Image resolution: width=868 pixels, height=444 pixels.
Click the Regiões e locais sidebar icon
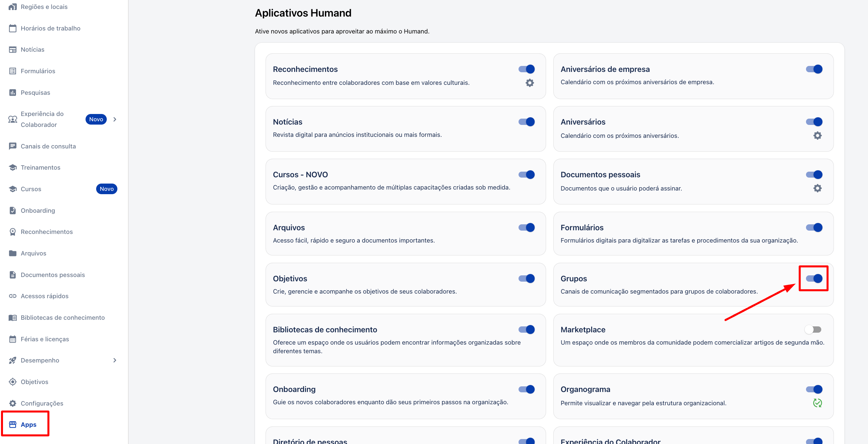(x=13, y=7)
